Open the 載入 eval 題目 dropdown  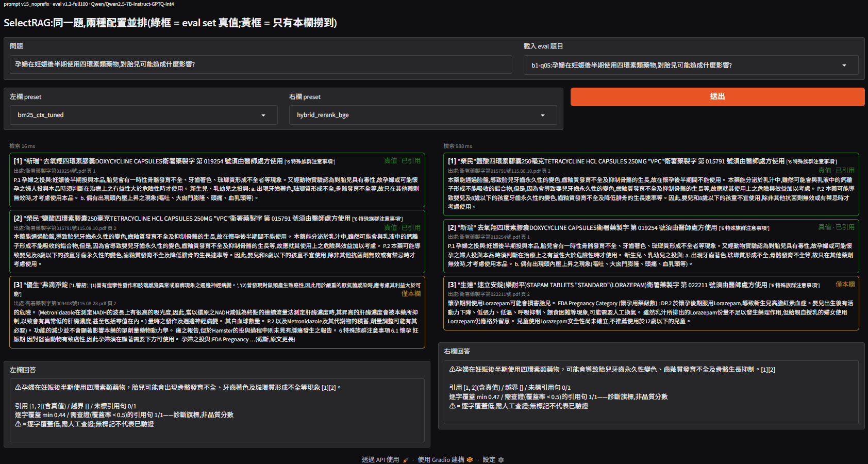[691, 65]
